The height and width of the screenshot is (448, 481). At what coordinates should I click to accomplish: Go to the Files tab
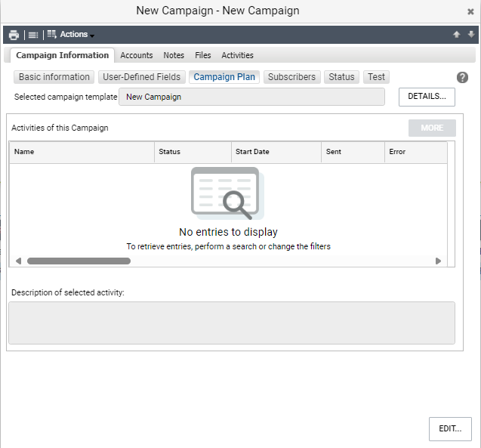point(203,55)
